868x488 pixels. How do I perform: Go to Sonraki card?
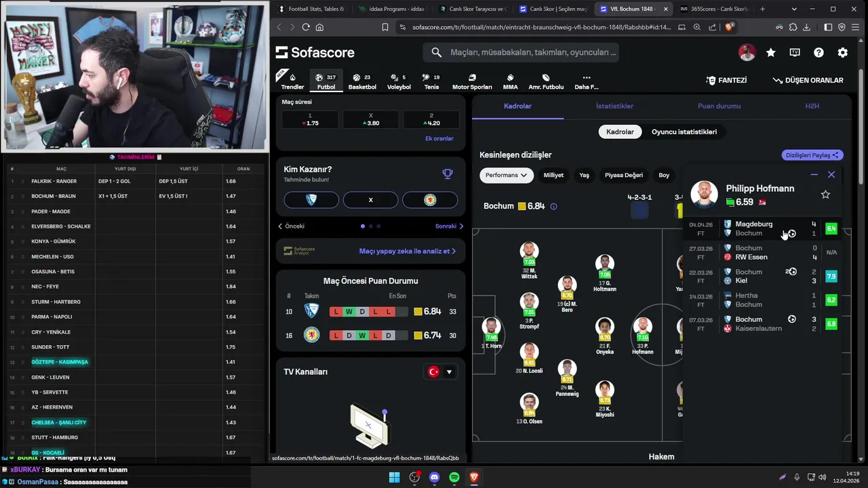click(x=450, y=226)
